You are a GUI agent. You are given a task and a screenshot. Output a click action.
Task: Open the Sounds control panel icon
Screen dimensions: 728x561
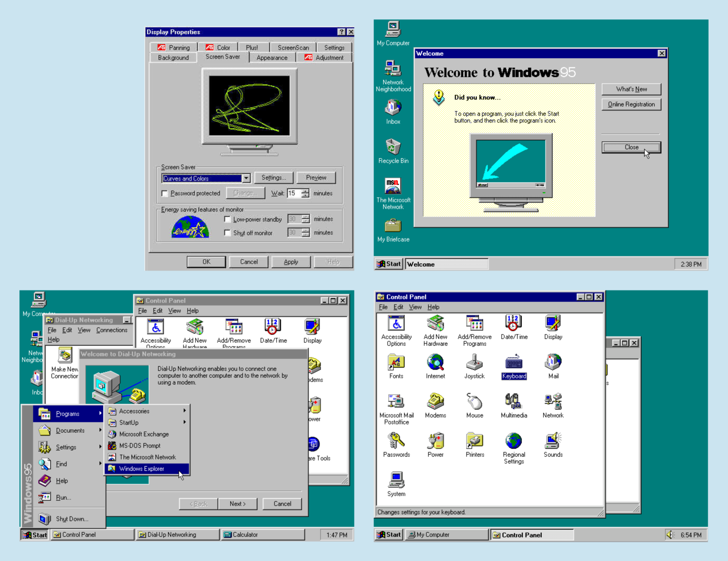[x=553, y=444]
